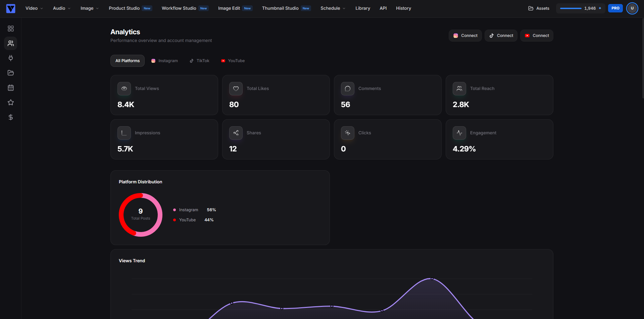The image size is (644, 319).
Task: Click the 8.4K Total Views value
Action: [x=126, y=104]
